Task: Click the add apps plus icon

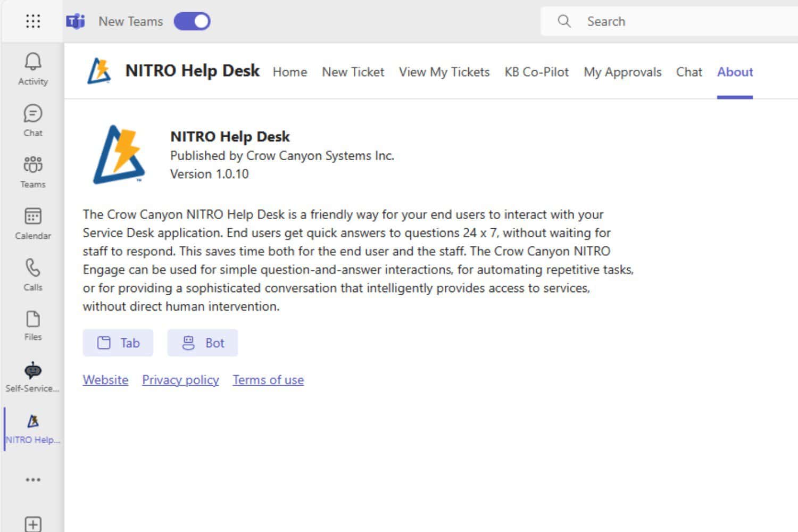Action: pyautogui.click(x=33, y=524)
